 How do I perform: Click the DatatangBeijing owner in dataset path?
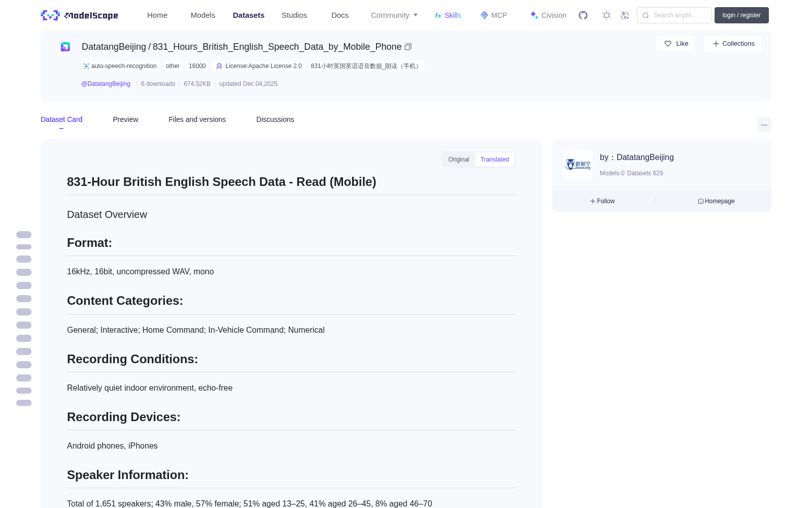point(114,47)
